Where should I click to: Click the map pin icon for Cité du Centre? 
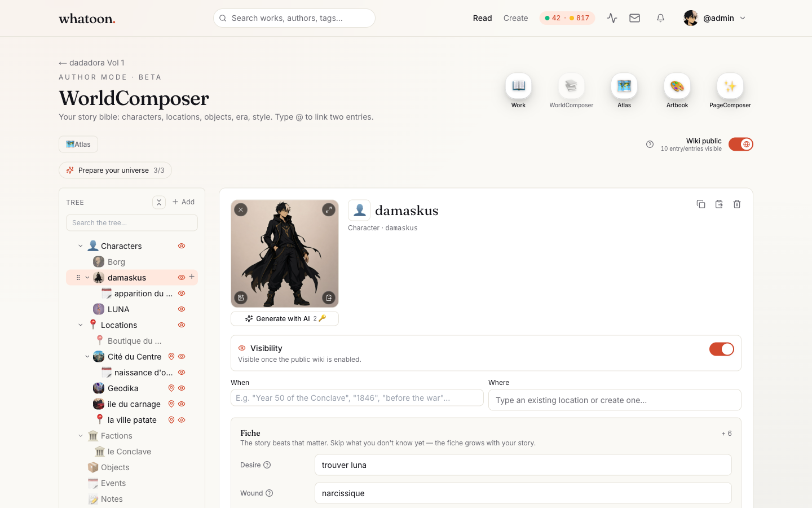171,357
